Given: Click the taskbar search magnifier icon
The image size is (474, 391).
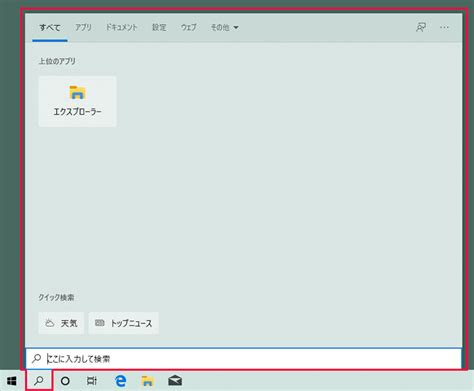Looking at the screenshot, I should point(39,380).
